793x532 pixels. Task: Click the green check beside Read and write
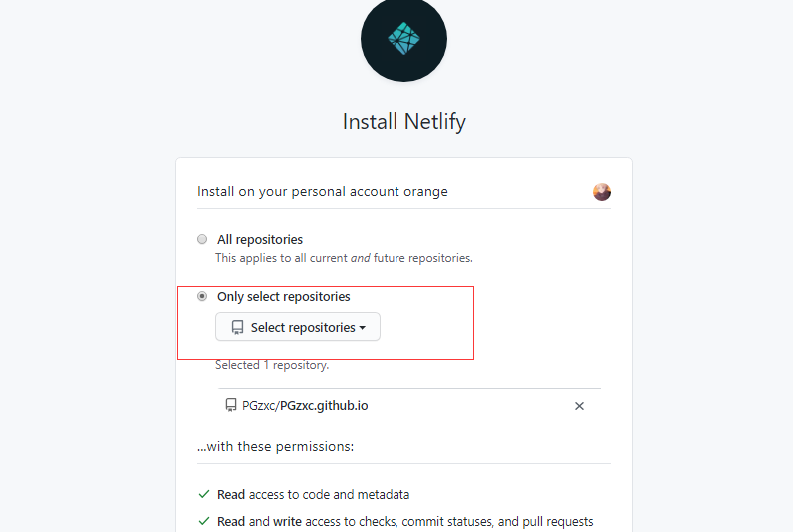pos(204,521)
